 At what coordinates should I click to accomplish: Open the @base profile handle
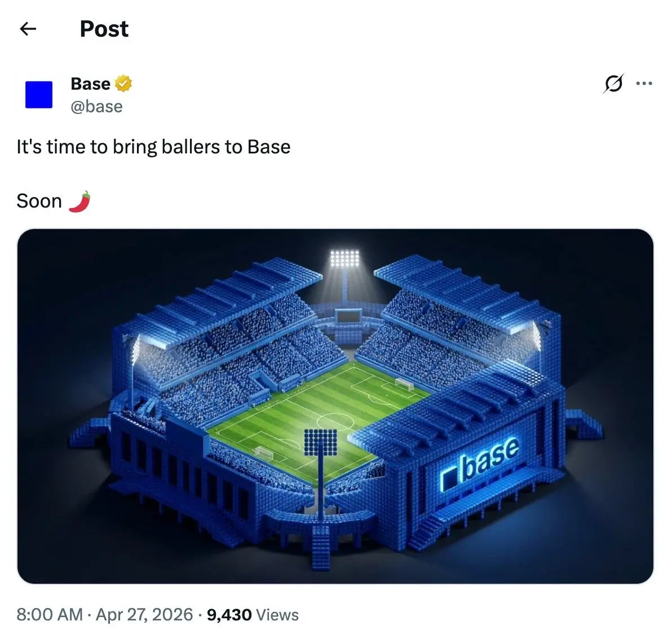(96, 106)
